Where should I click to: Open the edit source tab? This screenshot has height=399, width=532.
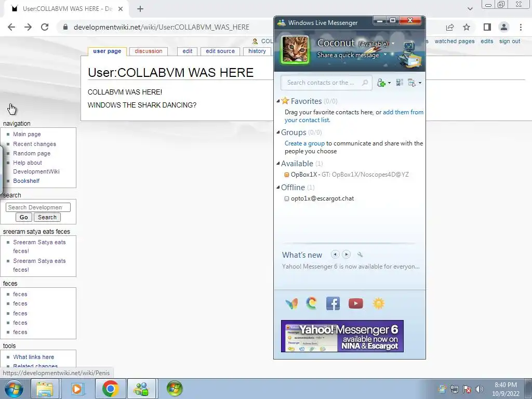click(x=220, y=51)
